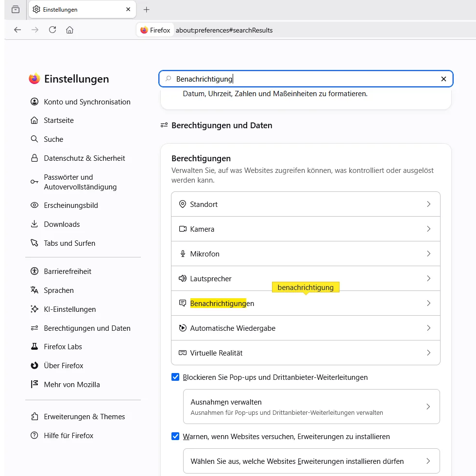Open the Ausnahmen verwalten chevron
Image resolution: width=476 pixels, height=476 pixels.
point(428,407)
